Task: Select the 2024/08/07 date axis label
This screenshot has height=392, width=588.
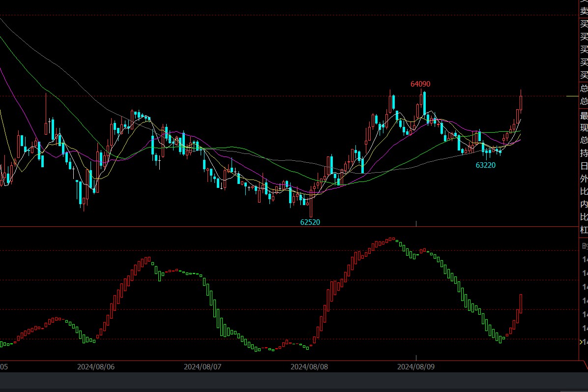Action: (203, 367)
